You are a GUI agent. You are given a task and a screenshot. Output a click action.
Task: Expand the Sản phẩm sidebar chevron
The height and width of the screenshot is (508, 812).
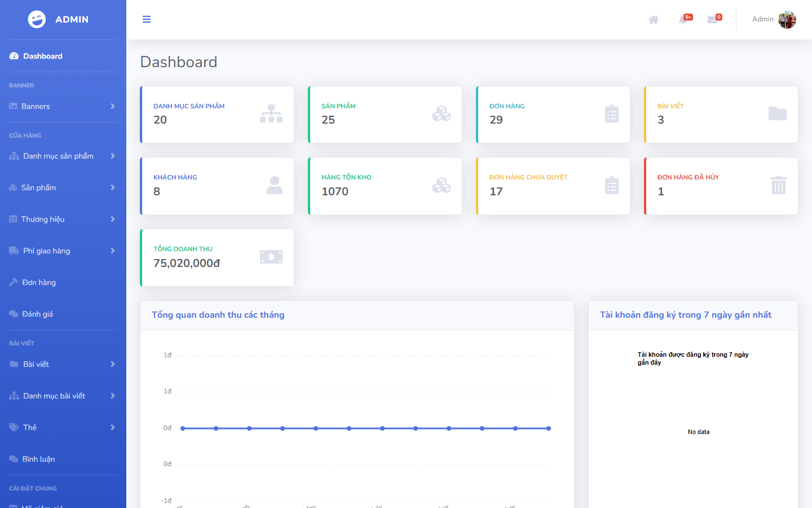click(113, 187)
